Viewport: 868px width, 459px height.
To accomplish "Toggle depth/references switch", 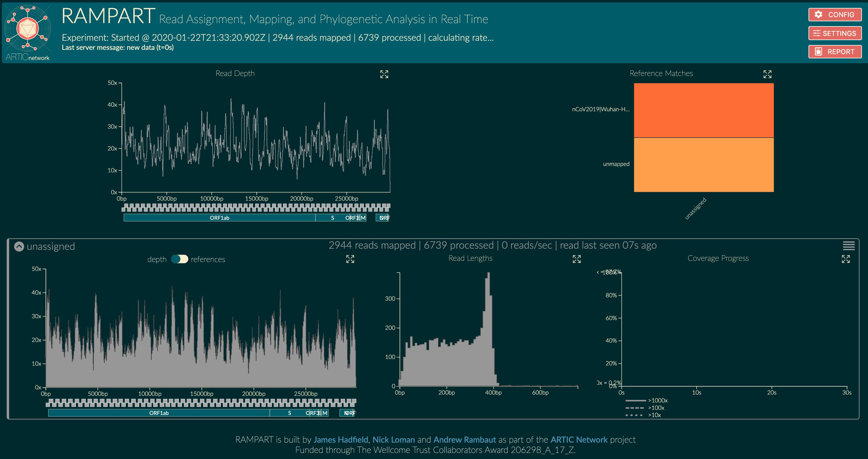I will (x=179, y=259).
